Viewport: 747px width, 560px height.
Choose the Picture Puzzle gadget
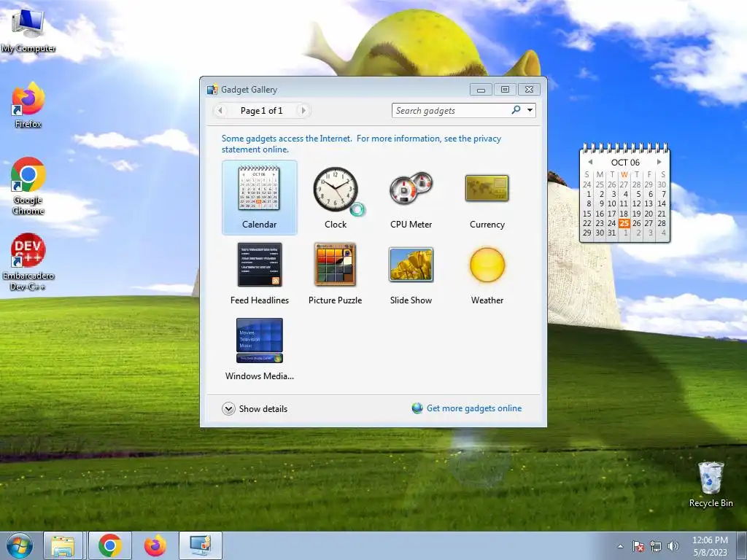[335, 273]
